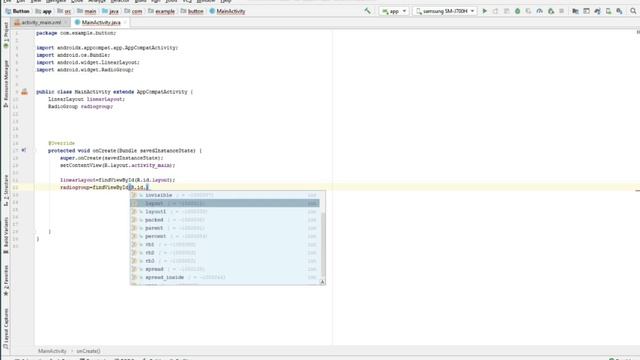Viewport: 640px width, 360px height.
Task: Click the override gutter icon beside onCreate
Action: click(x=24, y=150)
